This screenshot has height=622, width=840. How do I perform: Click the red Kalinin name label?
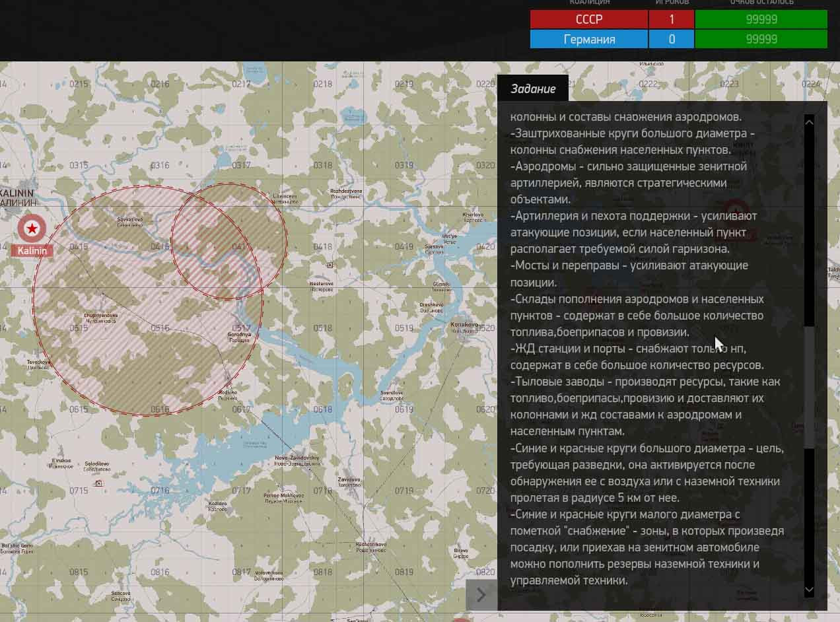[x=32, y=250]
